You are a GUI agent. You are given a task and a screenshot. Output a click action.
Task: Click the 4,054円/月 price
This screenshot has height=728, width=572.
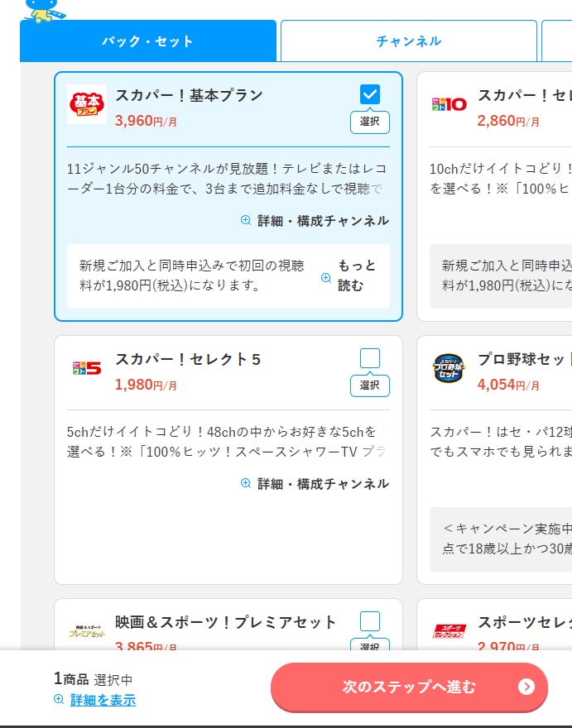tap(508, 385)
